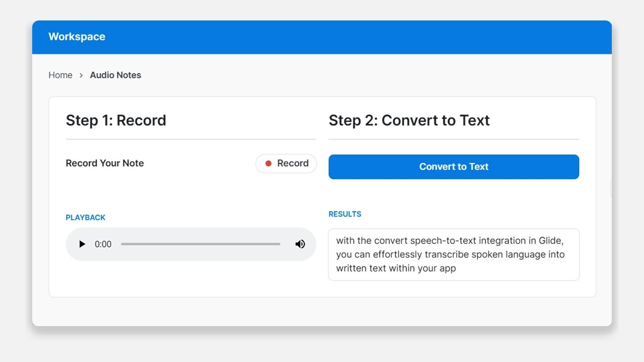Open the audio player volume control
This screenshot has width=644, height=362.
(300, 244)
